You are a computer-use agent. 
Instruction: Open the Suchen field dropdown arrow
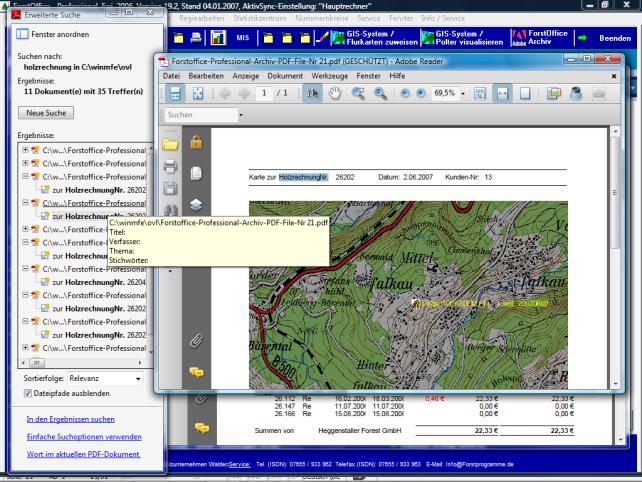tap(241, 115)
